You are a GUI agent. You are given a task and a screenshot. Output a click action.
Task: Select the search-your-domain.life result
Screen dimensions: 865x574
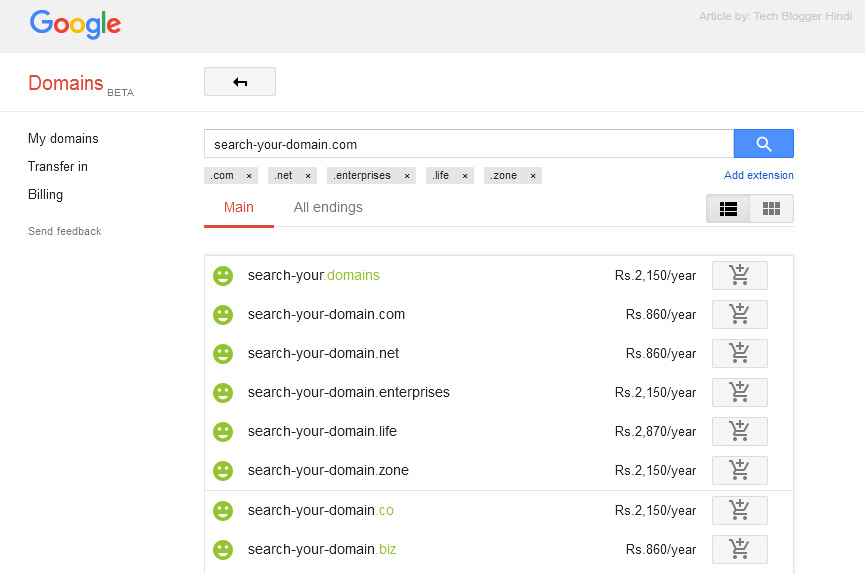click(322, 432)
